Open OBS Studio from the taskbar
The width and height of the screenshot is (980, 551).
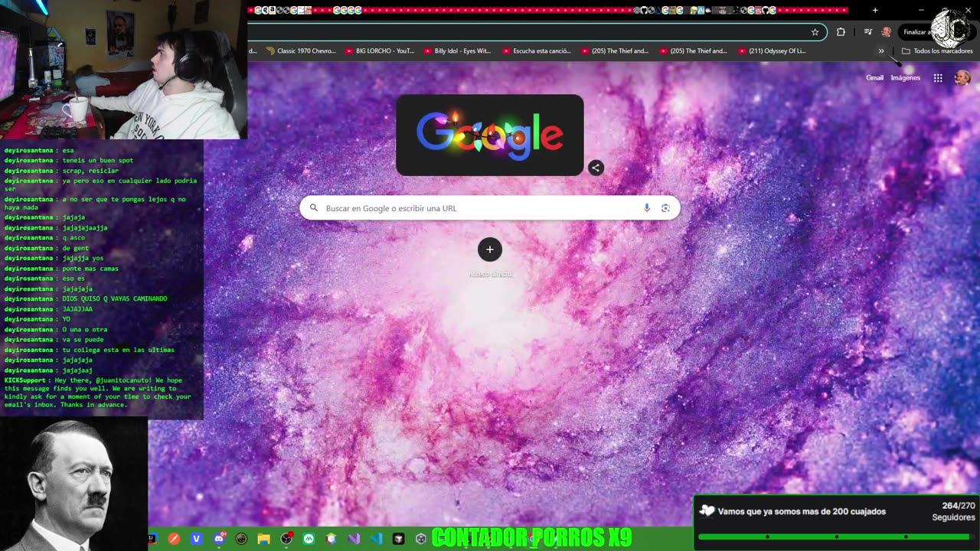(x=286, y=539)
